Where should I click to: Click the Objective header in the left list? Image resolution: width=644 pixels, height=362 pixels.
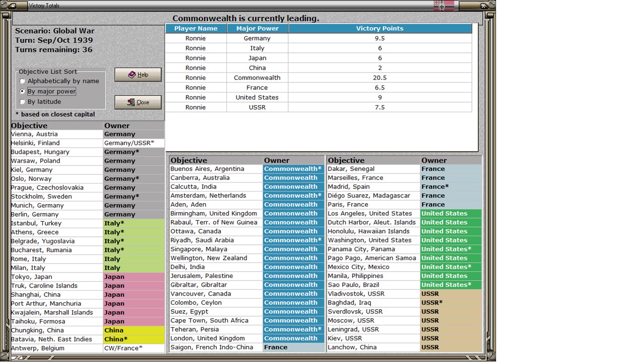tap(57, 126)
